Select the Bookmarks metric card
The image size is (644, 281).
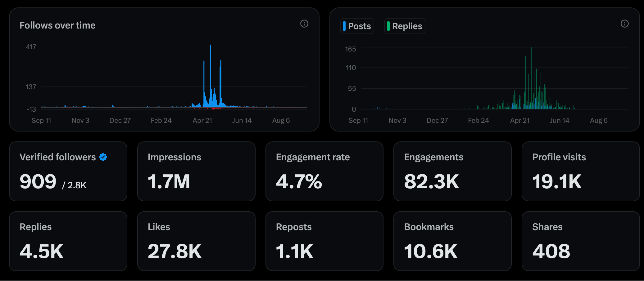[452, 241]
